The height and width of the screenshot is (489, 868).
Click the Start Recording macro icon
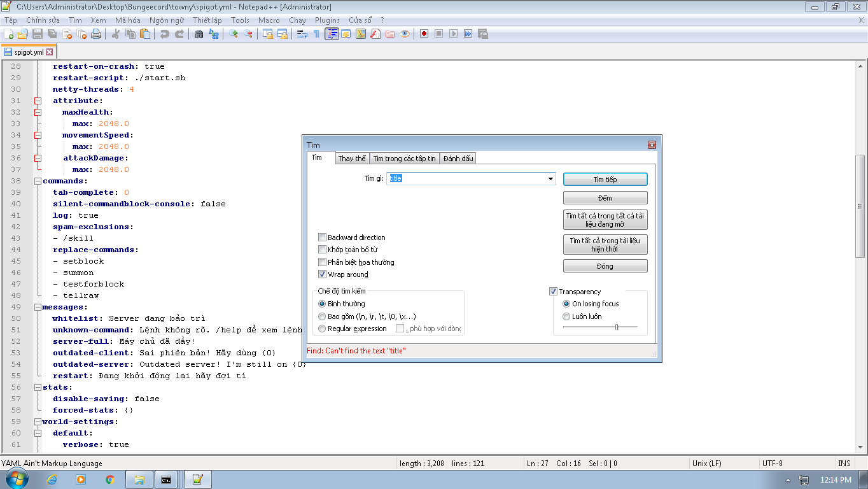click(424, 34)
